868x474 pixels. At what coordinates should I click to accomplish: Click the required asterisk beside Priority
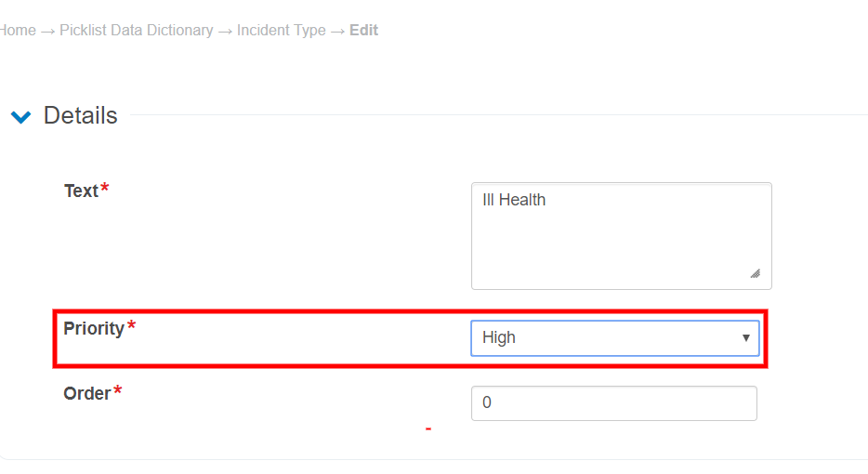[x=131, y=326]
